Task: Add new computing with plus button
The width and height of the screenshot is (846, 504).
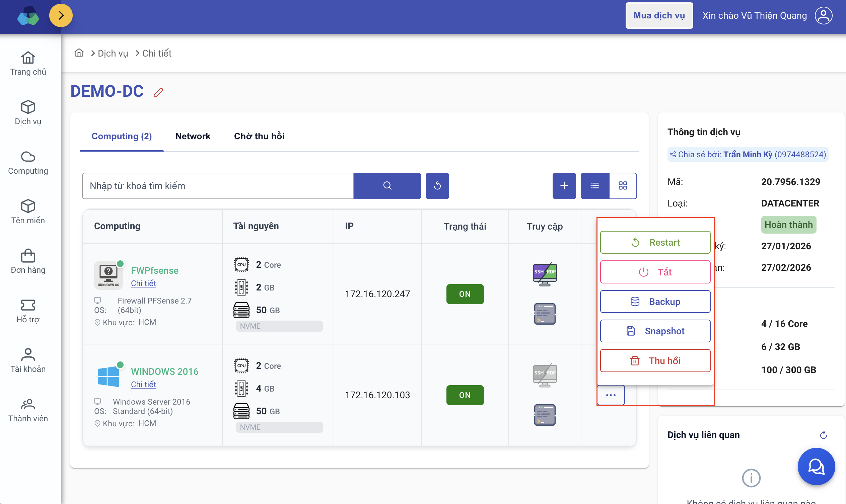Action: point(564,186)
